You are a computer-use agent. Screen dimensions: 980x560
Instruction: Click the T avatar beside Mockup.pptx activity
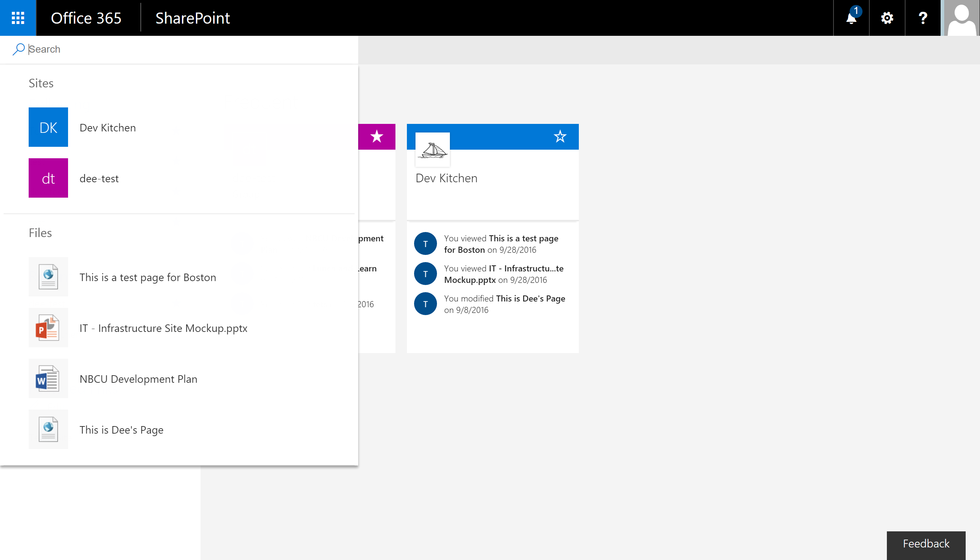pyautogui.click(x=425, y=274)
